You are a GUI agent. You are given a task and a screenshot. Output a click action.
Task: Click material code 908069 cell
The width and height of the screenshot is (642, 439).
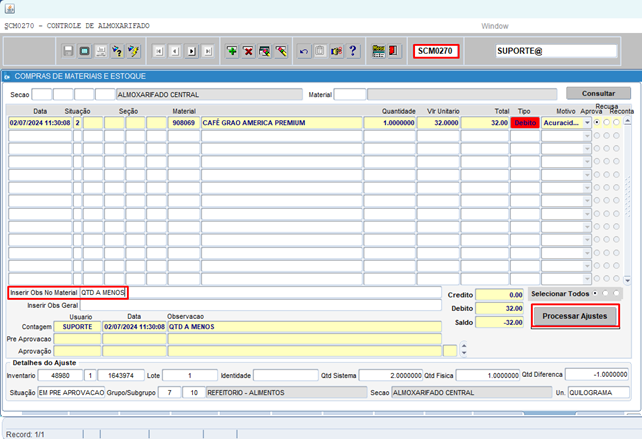tap(184, 123)
